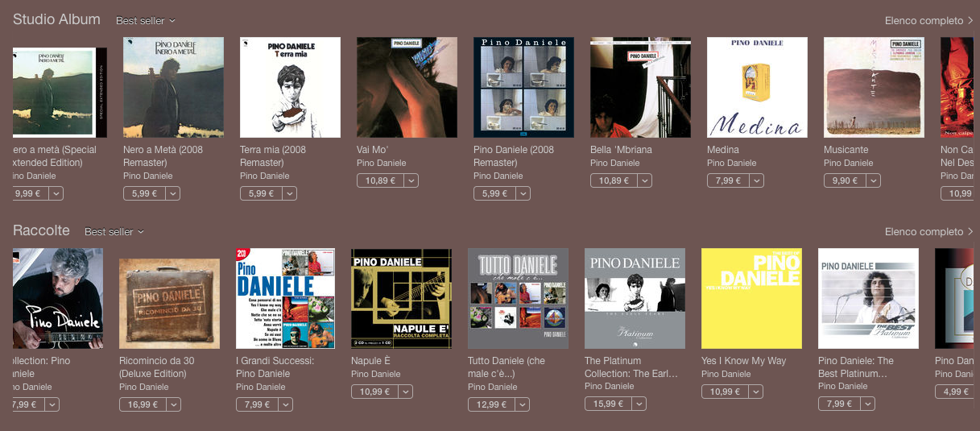This screenshot has height=431, width=980.
Task: Open the Tutto Daniele album cover
Action: pyautogui.click(x=518, y=298)
